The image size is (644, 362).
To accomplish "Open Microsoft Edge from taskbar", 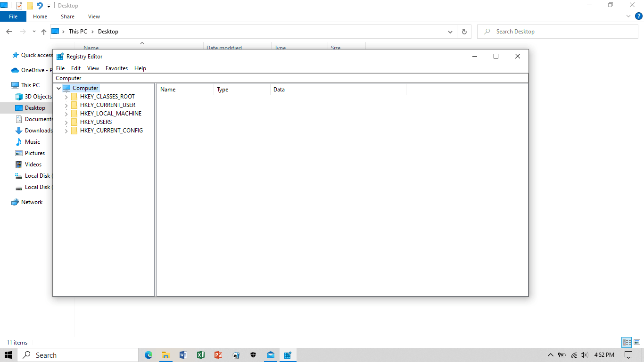I will pyautogui.click(x=149, y=355).
